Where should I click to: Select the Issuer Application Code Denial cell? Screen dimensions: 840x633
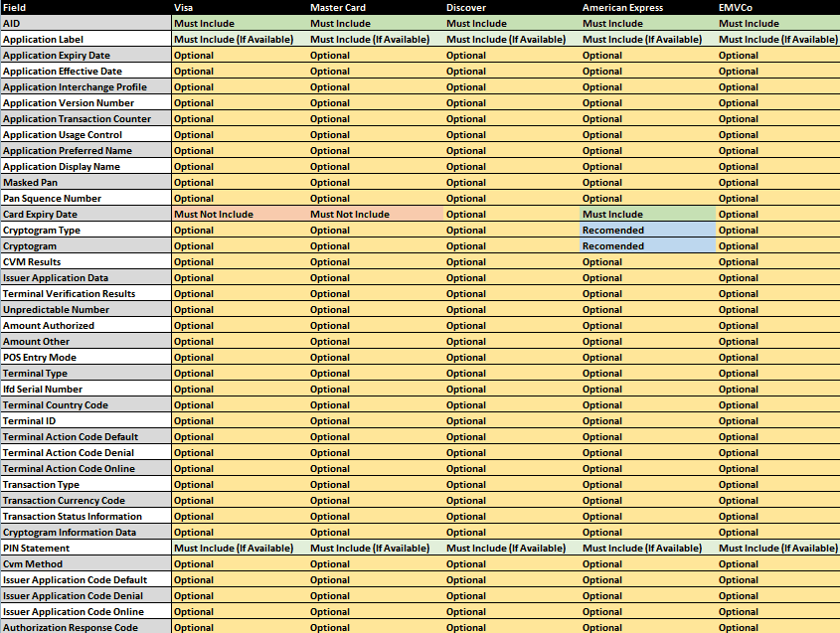coord(85,595)
